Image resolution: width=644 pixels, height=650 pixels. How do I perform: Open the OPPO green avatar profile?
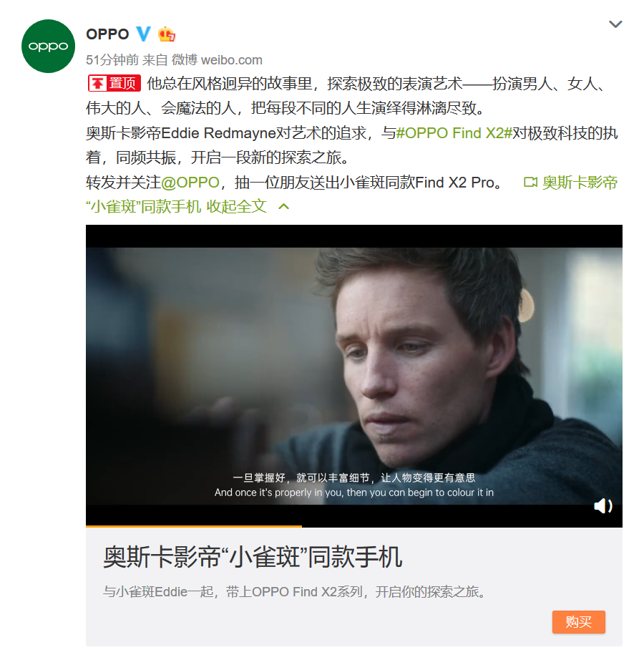(x=48, y=46)
